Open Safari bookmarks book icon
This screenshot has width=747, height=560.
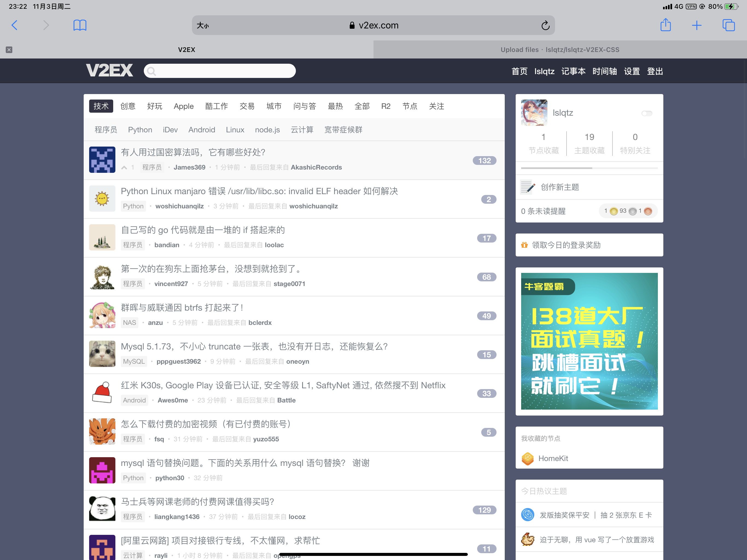(80, 25)
